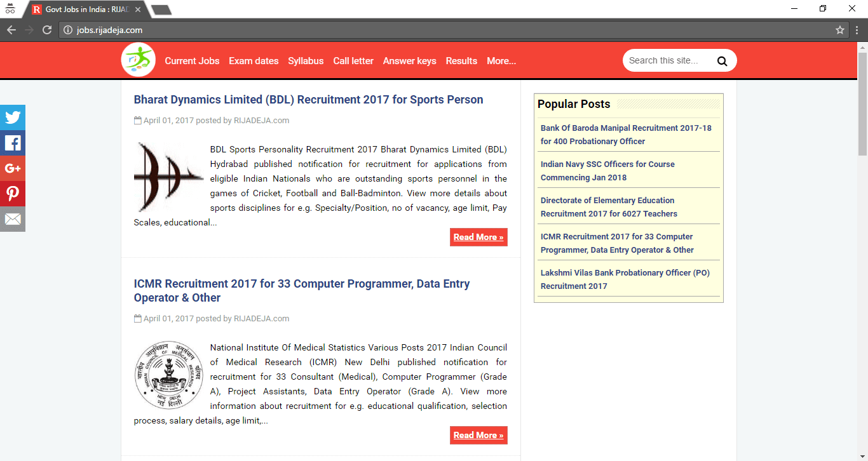Open Exam dates menu item

(x=254, y=61)
